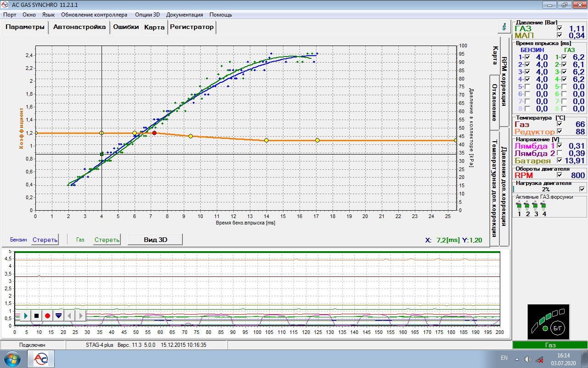The height and width of the screenshot is (368, 588).
Task: Open the Опции 3D menu
Action: (x=147, y=15)
